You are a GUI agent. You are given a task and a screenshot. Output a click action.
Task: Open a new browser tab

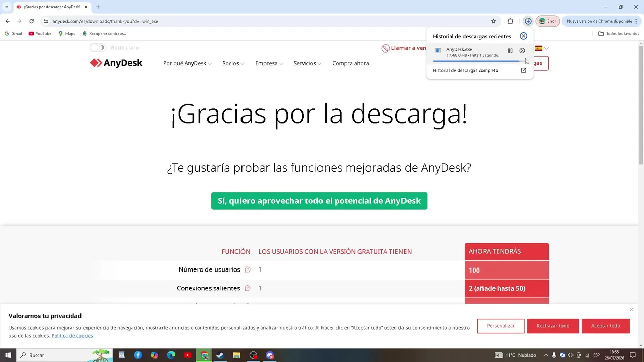[x=98, y=7]
